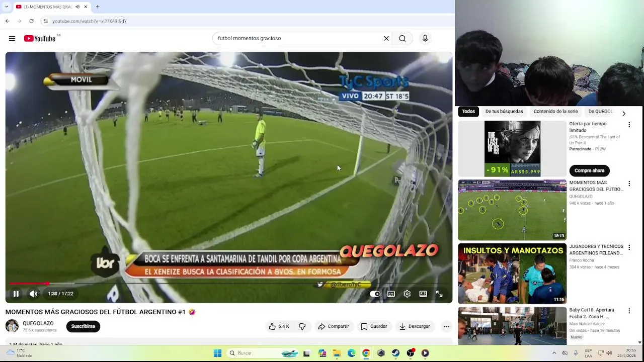Screen dimensions: 644x362
Task: Start voice search with the microphone icon
Action: (x=425, y=38)
